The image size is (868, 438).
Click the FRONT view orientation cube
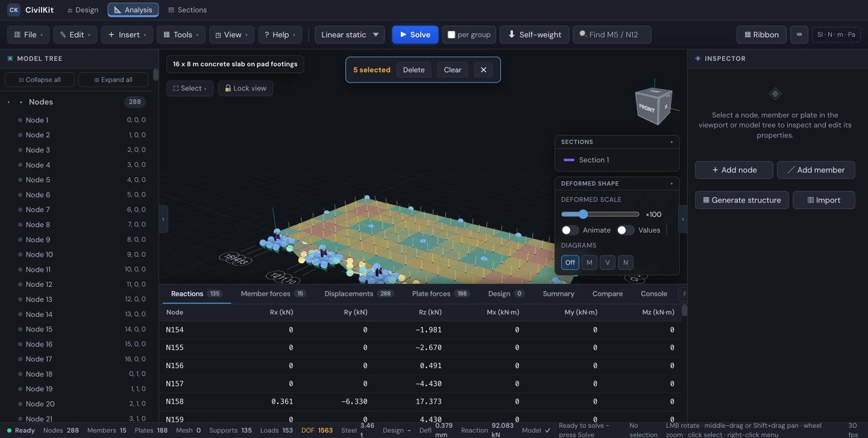(x=653, y=106)
